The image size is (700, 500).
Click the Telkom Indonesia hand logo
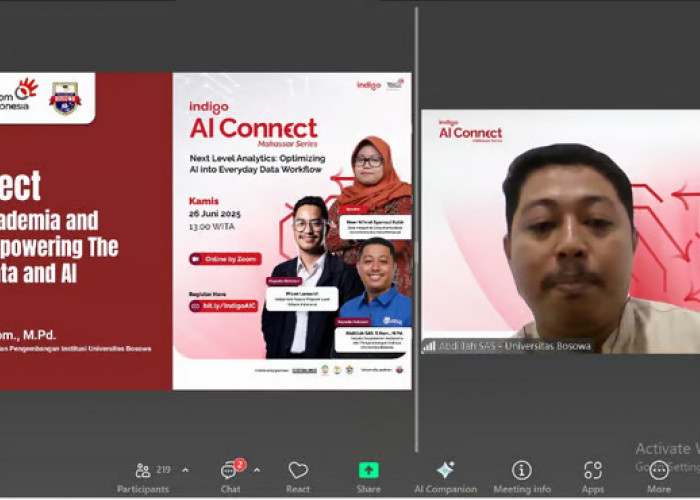[26, 89]
